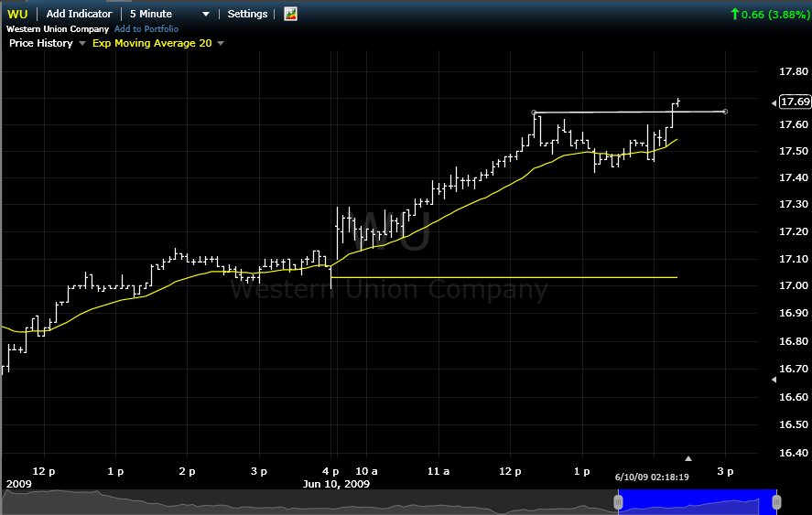Click the green up arrow icon
This screenshot has width=812, height=515.
734,14
